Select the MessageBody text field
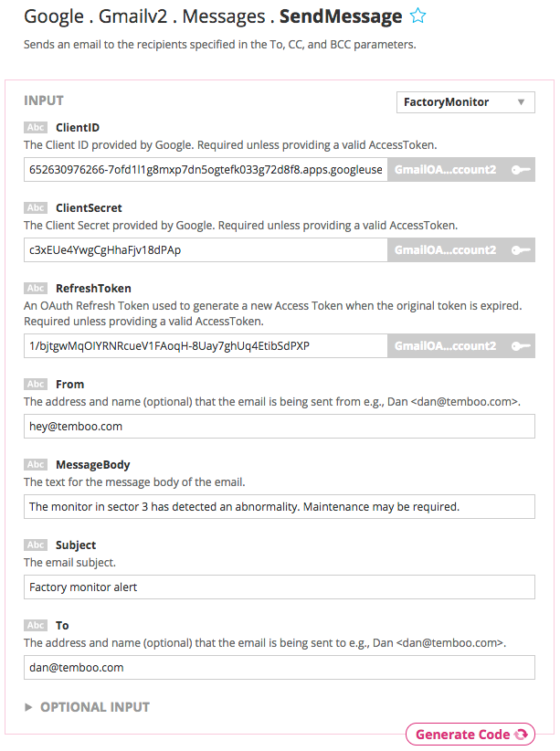Image resolution: width=560 pixels, height=751 pixels. point(279,506)
